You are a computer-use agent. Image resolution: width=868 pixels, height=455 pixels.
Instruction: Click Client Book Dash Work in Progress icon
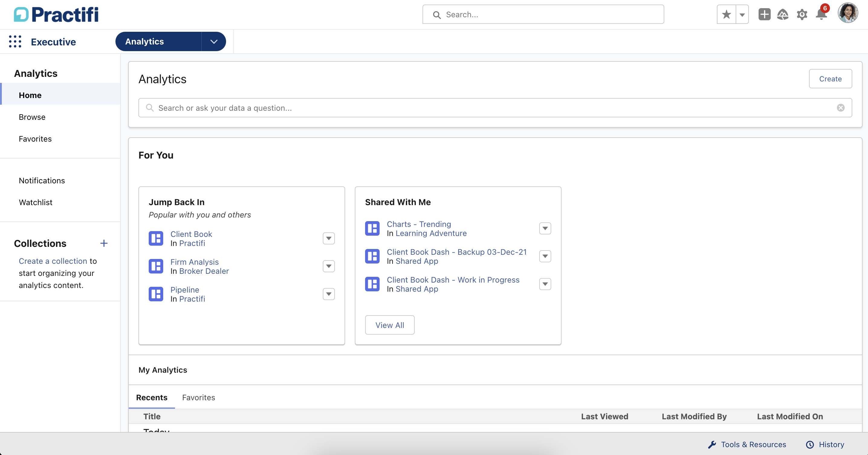372,284
